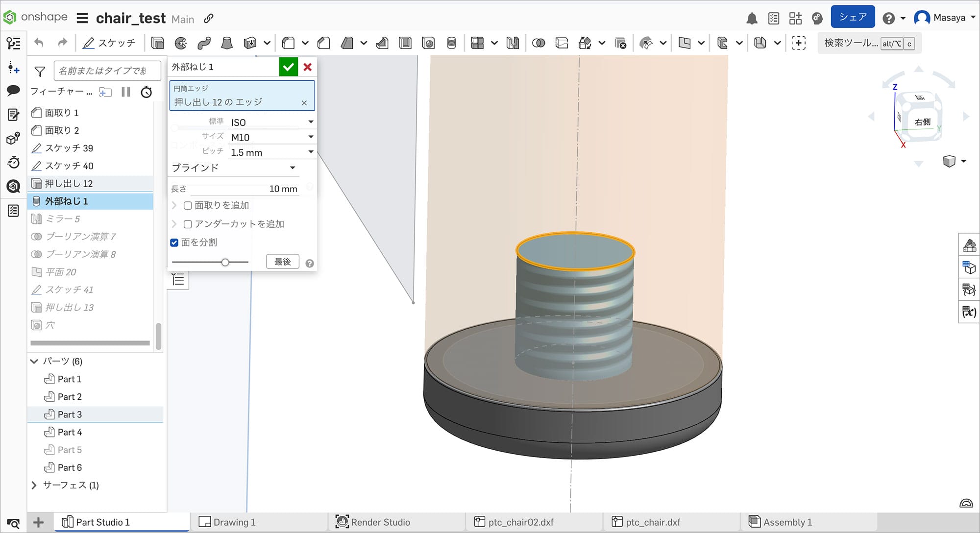The height and width of the screenshot is (533, 980).
Task: Click the Sketch (スケッチ) tool button
Action: point(109,43)
